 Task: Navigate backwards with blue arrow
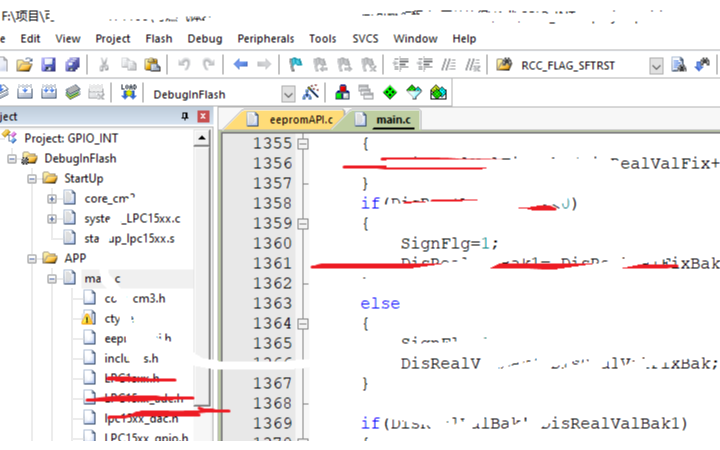tap(240, 65)
